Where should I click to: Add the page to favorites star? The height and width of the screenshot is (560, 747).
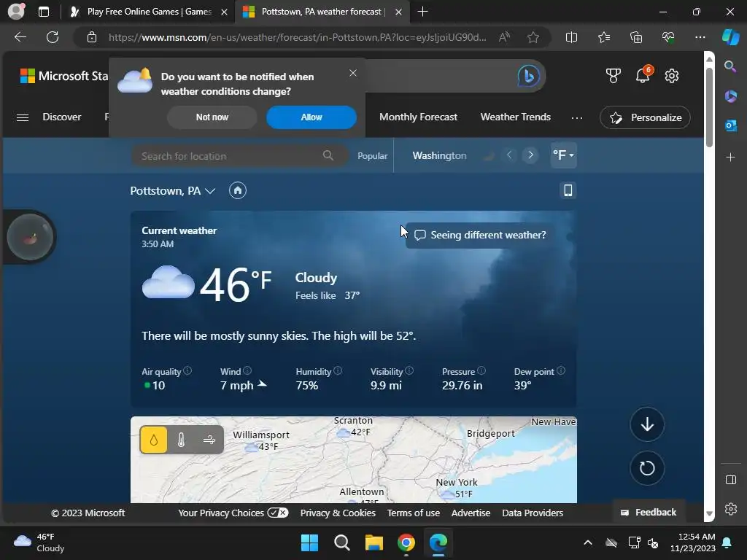coord(533,37)
